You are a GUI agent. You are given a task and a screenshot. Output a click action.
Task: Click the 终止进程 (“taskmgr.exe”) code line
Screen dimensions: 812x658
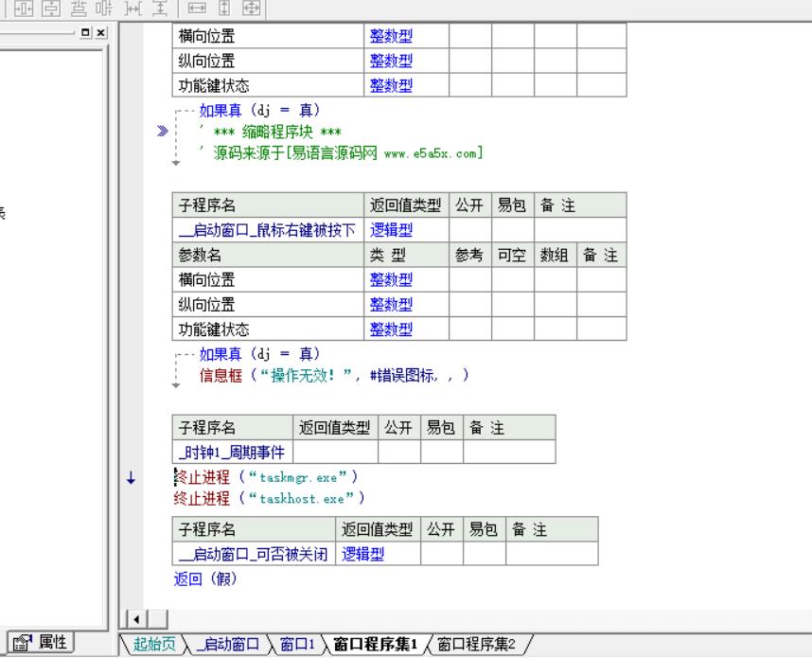click(x=265, y=476)
